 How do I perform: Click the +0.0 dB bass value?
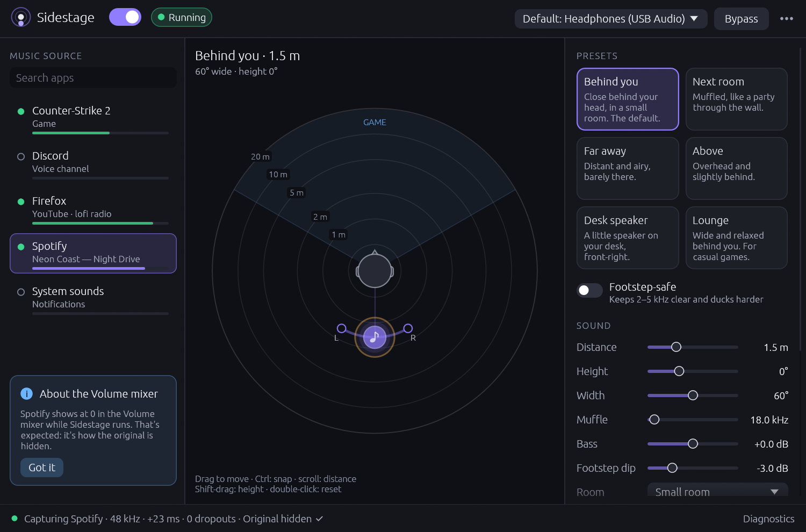click(x=771, y=444)
